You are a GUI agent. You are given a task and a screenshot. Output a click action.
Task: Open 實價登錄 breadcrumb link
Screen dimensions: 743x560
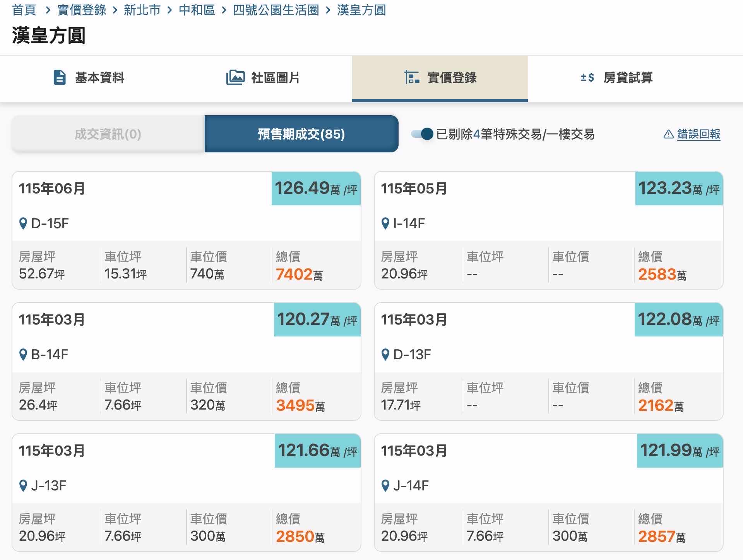(82, 10)
